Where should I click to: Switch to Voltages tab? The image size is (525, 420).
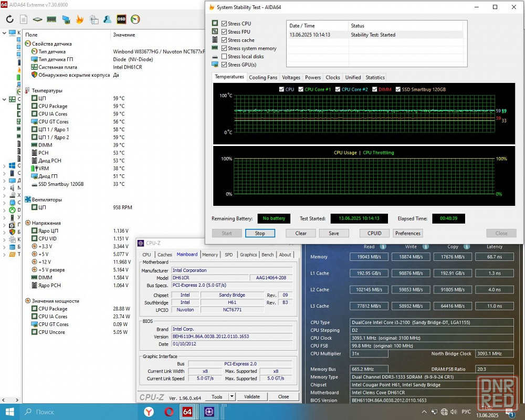click(x=291, y=77)
